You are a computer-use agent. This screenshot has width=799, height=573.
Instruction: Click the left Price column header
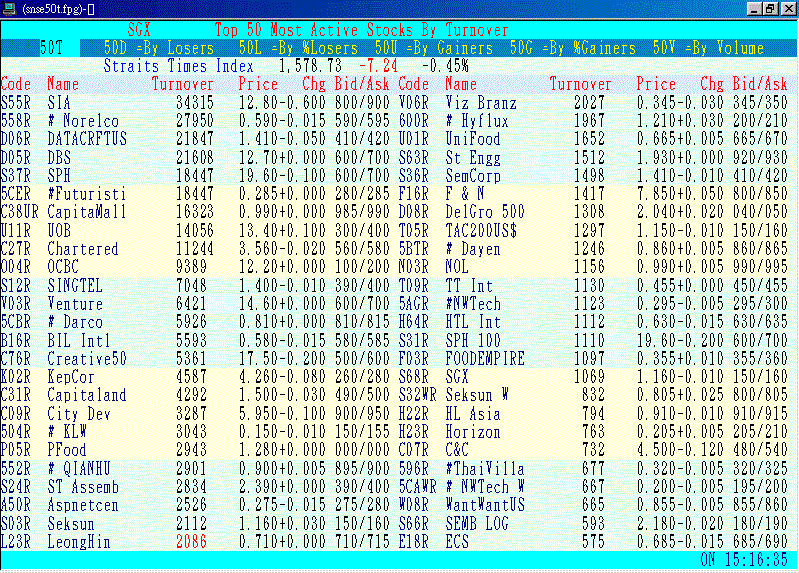coord(258,84)
